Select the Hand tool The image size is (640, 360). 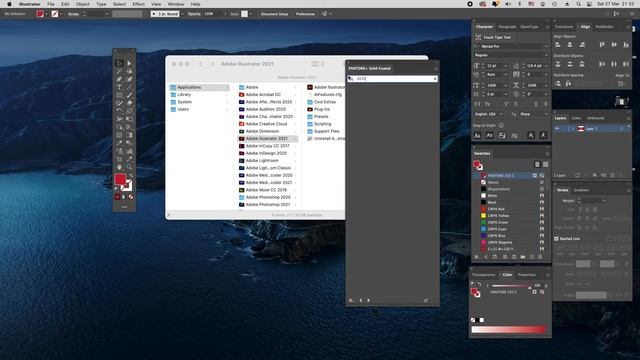click(119, 167)
